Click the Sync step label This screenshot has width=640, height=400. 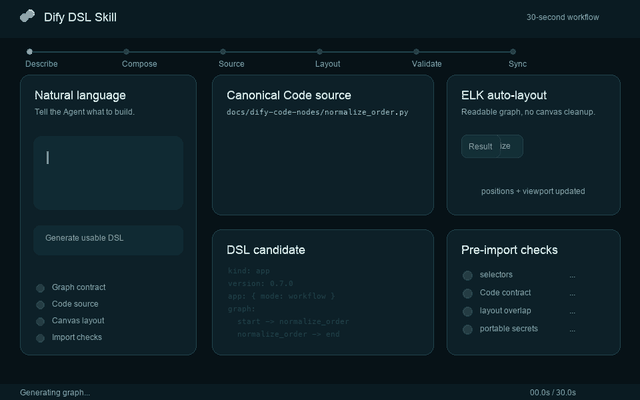pos(518,64)
